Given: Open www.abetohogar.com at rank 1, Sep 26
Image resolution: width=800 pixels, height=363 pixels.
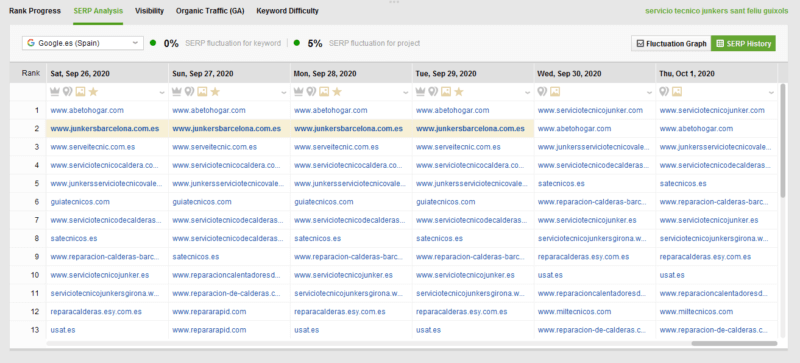Looking at the screenshot, I should coord(87,110).
